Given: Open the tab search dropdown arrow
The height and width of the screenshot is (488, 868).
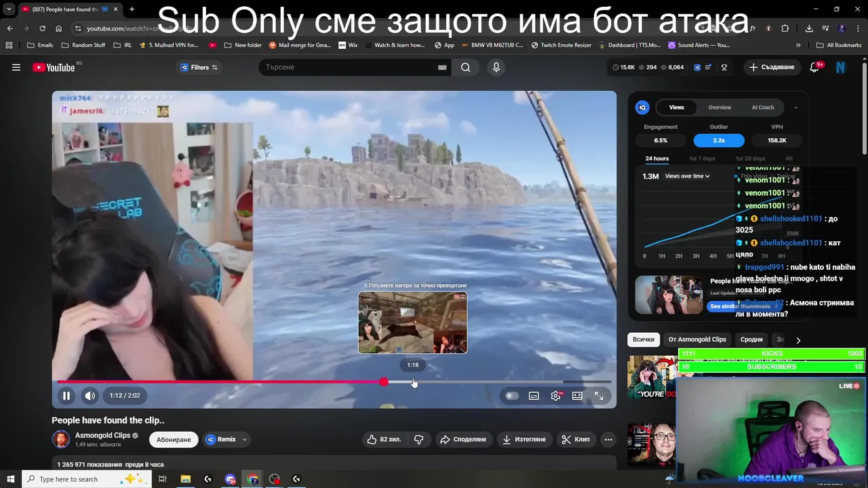Looking at the screenshot, I should pos(9,9).
